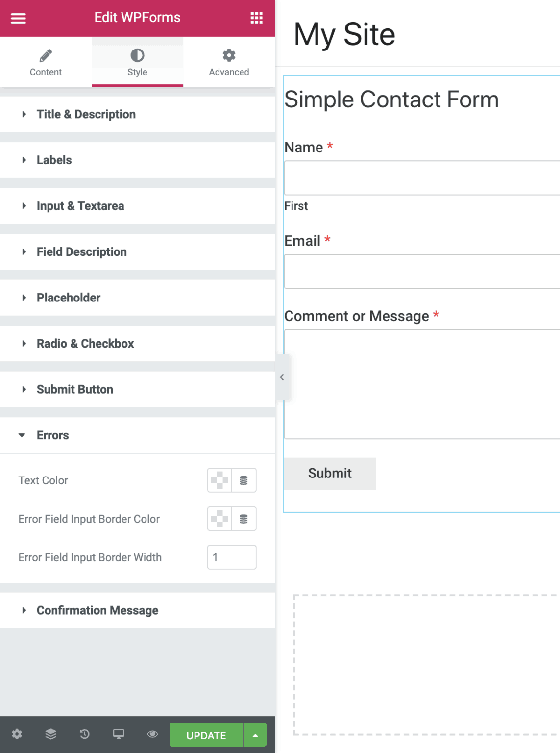Click the Submit button in the form preview
This screenshot has width=560, height=753.
[330, 474]
